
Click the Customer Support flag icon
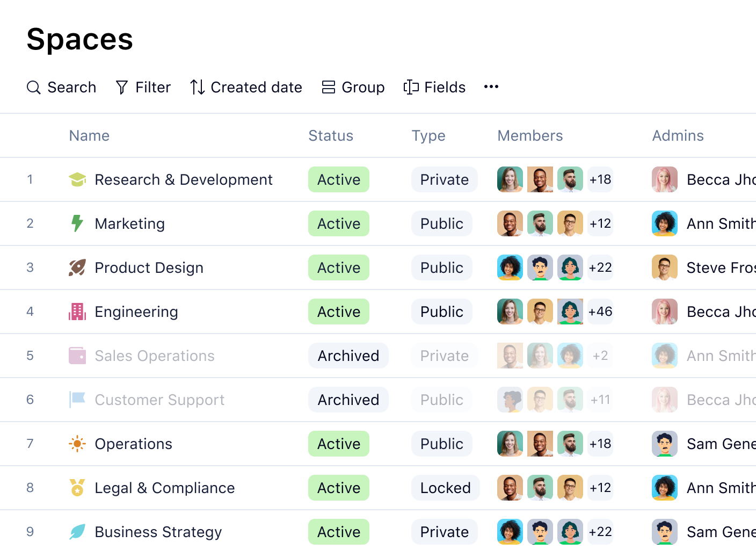[77, 400]
